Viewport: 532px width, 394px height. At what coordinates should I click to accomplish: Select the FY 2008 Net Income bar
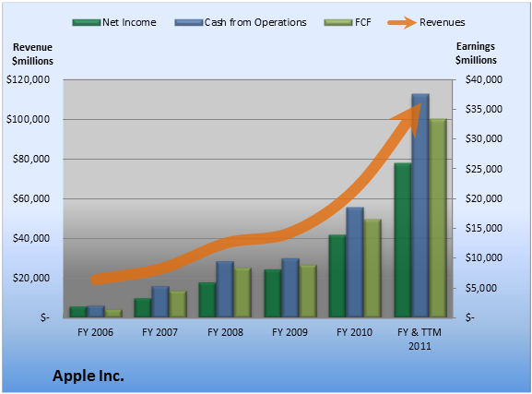[x=207, y=300]
